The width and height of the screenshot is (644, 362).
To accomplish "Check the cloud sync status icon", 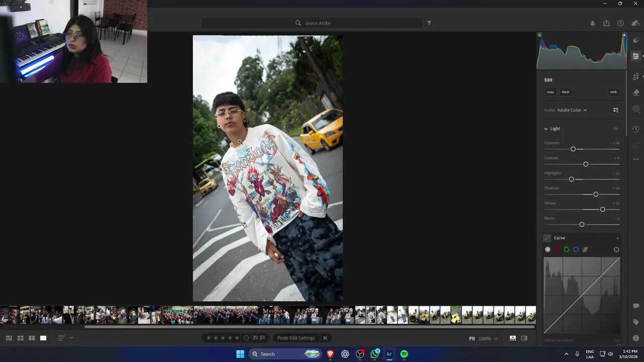I will coord(635,23).
